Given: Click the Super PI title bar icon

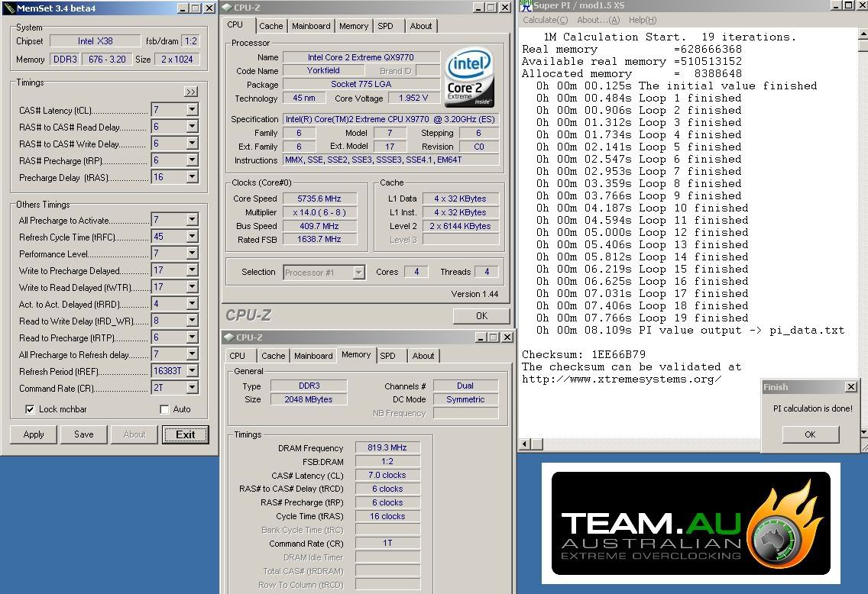Looking at the screenshot, I should [525, 5].
